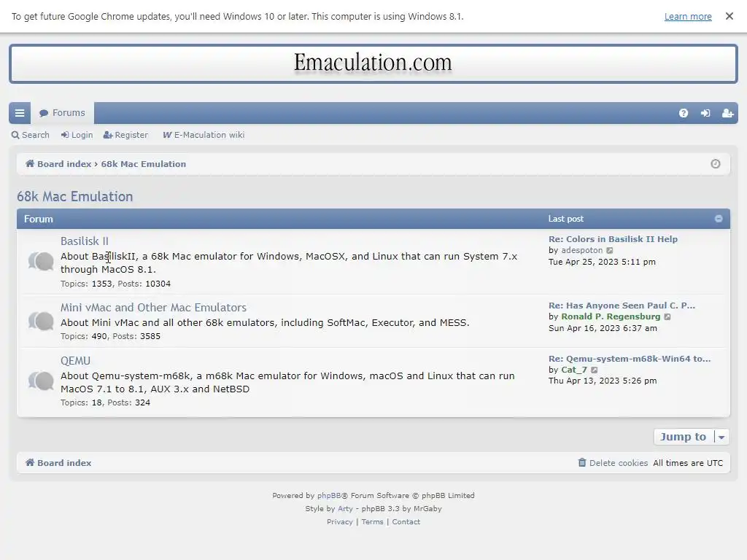Click 'All times are UTC' text

[688, 463]
